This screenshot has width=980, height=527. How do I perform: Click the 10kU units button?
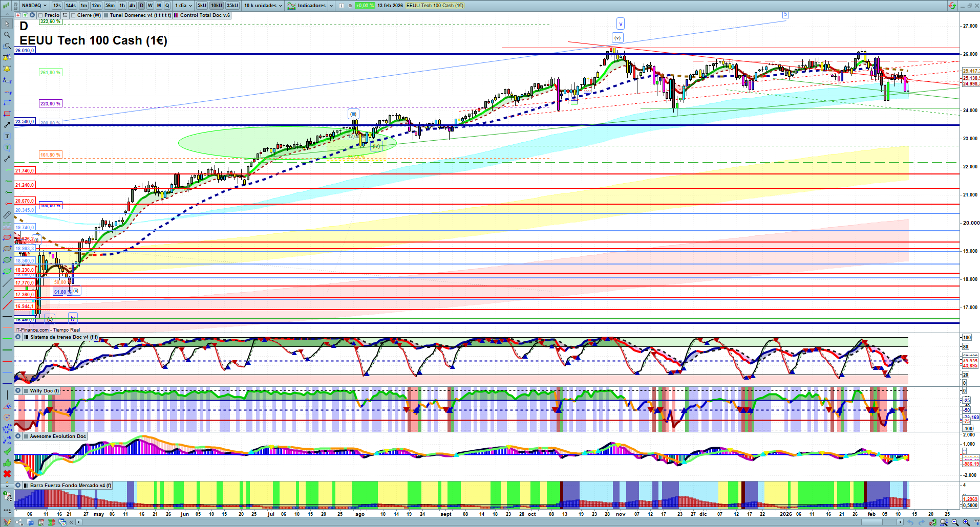217,6
